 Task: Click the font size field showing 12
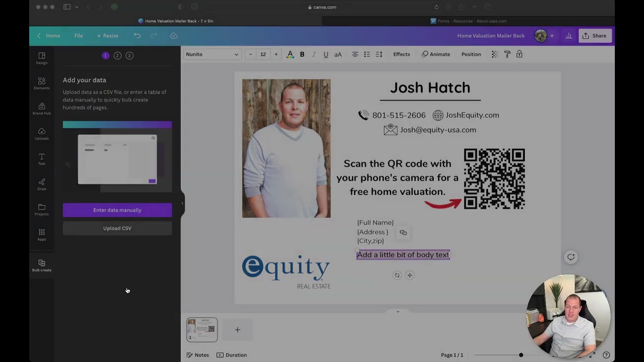pyautogui.click(x=263, y=54)
